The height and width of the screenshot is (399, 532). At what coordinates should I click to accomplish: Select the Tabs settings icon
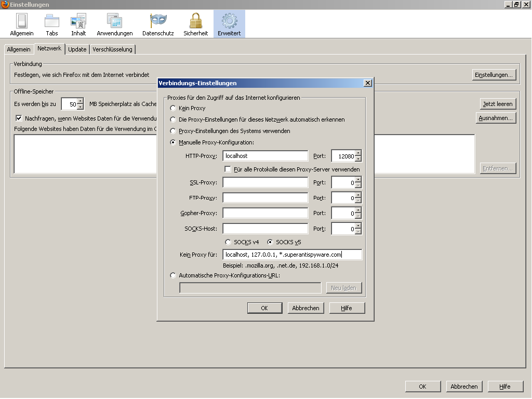[x=52, y=24]
